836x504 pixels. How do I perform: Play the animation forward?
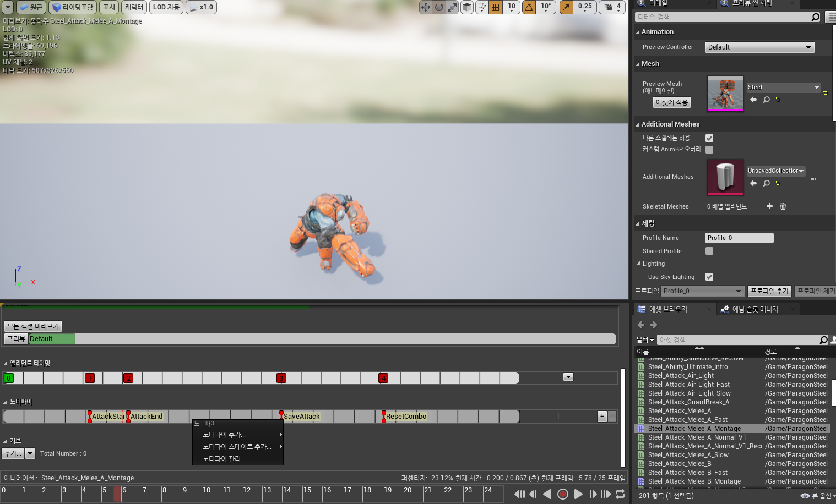click(578, 494)
